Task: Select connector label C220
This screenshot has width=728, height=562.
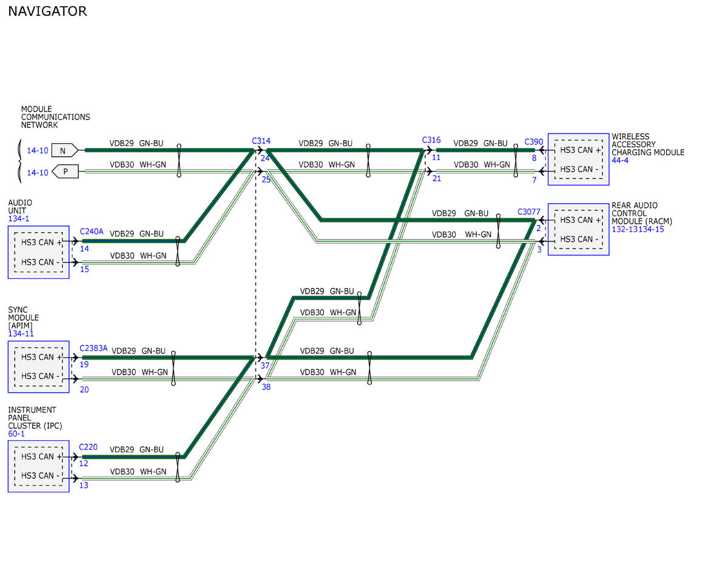Action: coord(89,447)
